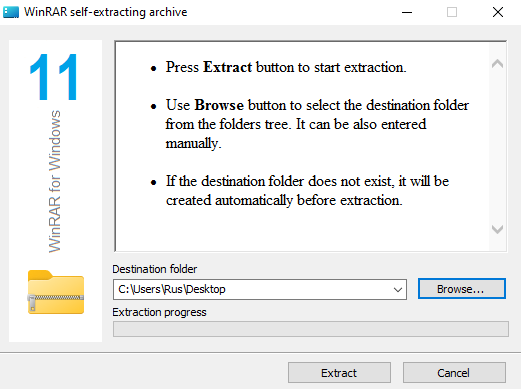Open the Destination folder dropdown arrow
Viewport: 521px width, 389px height.
[x=397, y=289]
